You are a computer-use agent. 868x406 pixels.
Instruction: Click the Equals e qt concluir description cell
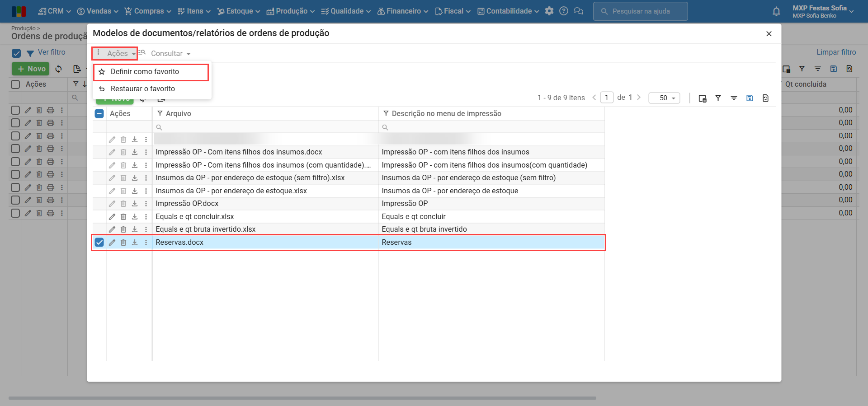pyautogui.click(x=491, y=217)
